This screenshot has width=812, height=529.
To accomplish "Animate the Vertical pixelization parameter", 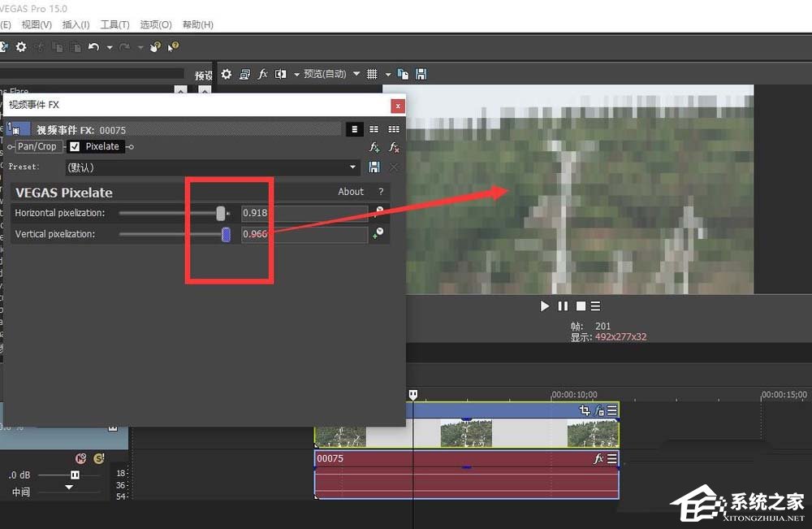I will pyautogui.click(x=378, y=234).
